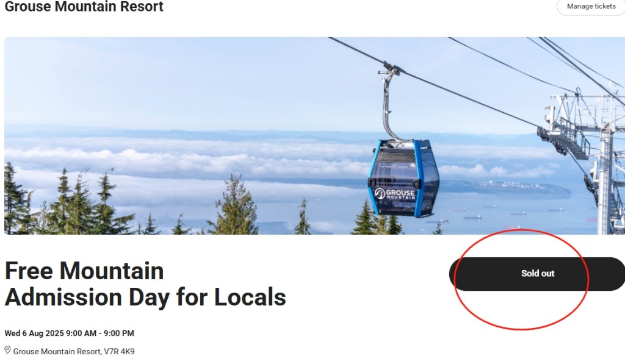Click the word Locals in the title
The height and width of the screenshot is (364, 625).
(x=250, y=297)
